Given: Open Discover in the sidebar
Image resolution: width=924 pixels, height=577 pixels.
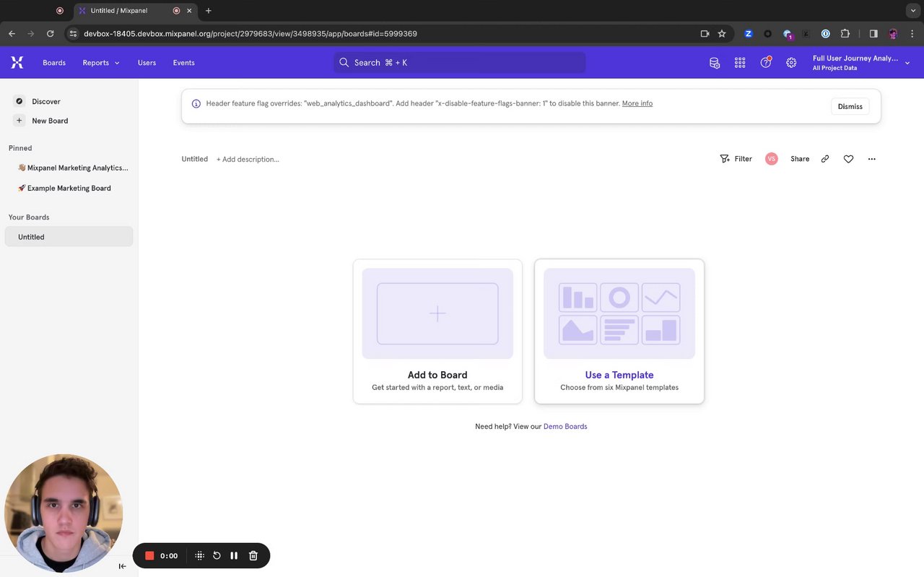Looking at the screenshot, I should tap(46, 102).
